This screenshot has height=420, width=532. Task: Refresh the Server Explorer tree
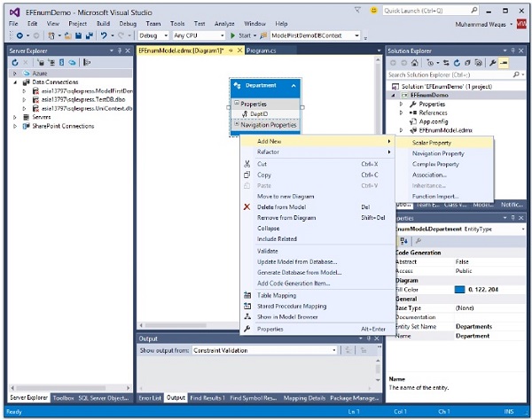[15, 62]
